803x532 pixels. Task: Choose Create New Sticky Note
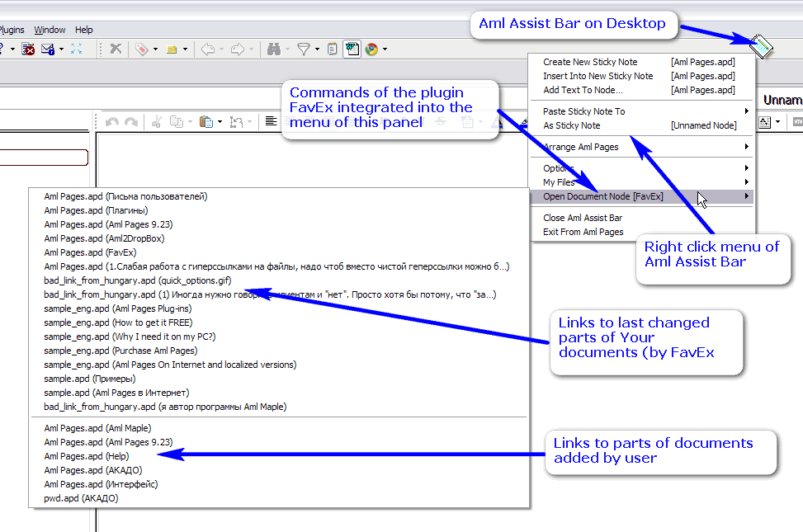640,62
